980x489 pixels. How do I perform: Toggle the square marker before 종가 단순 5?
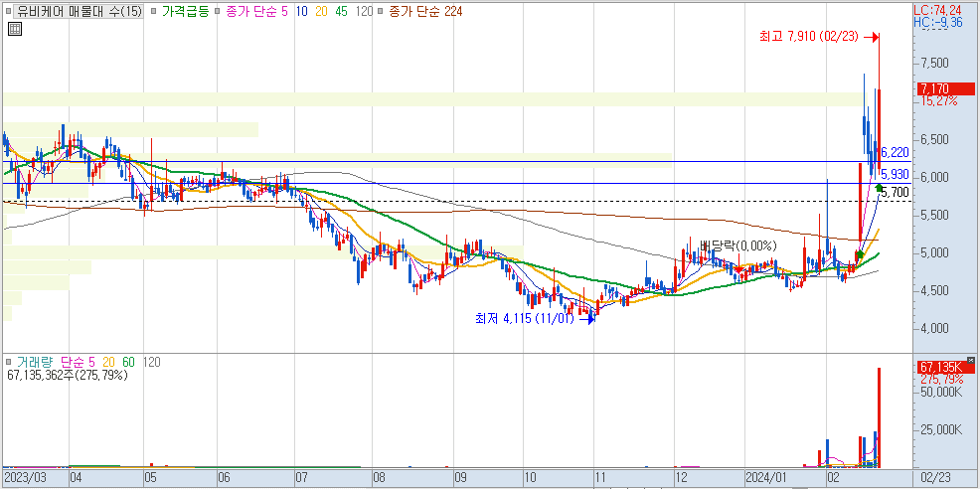216,11
